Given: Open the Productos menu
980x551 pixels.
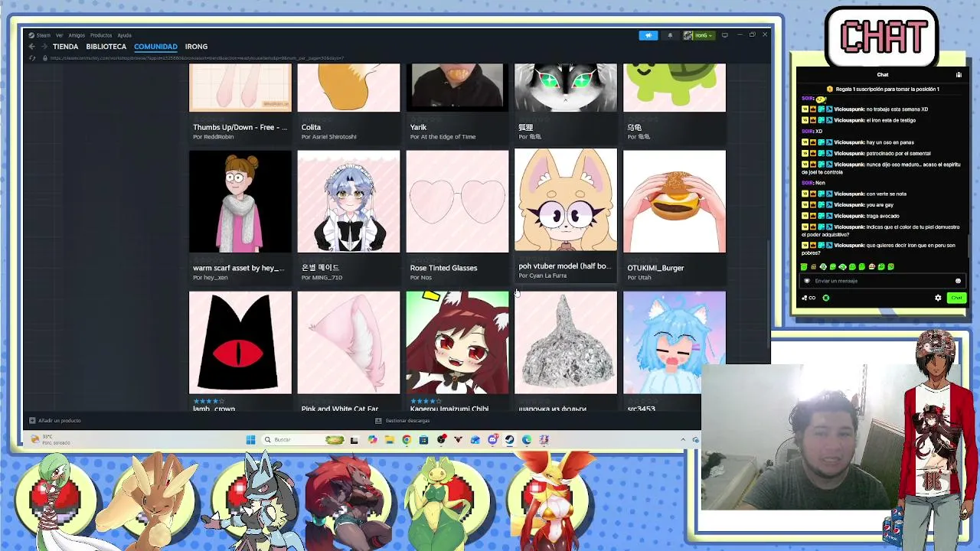Looking at the screenshot, I should point(101,35).
